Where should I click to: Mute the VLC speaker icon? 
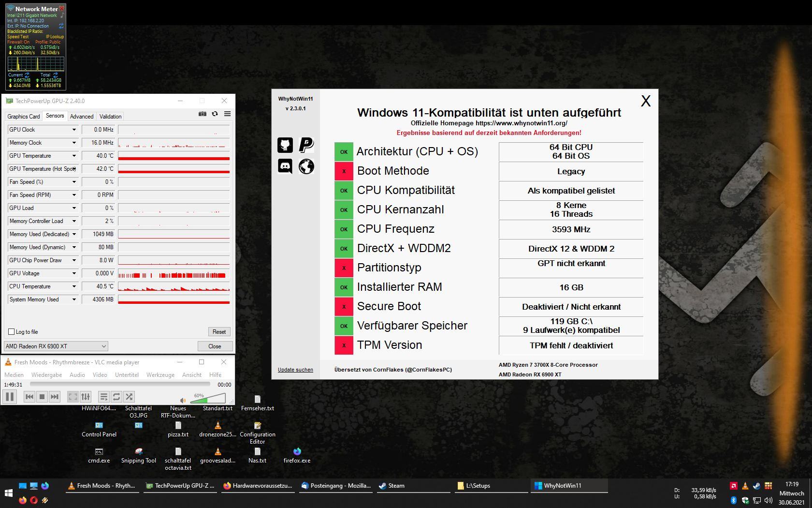pos(183,400)
